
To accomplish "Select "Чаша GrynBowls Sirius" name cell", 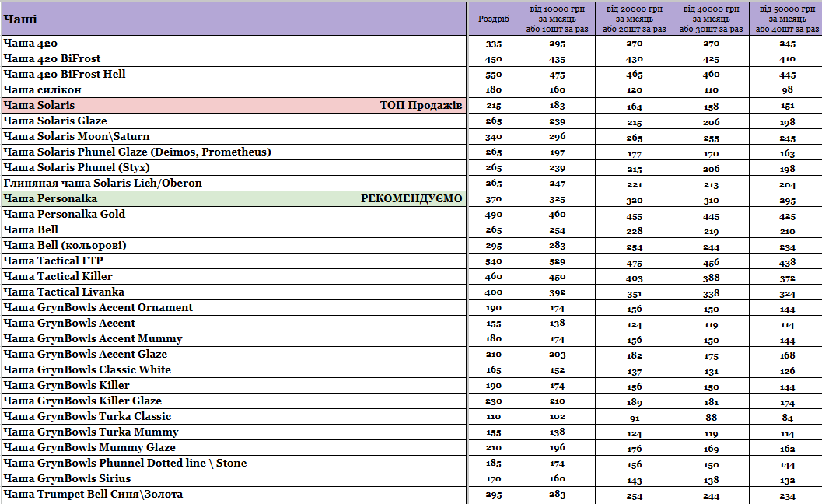I will point(67,479).
